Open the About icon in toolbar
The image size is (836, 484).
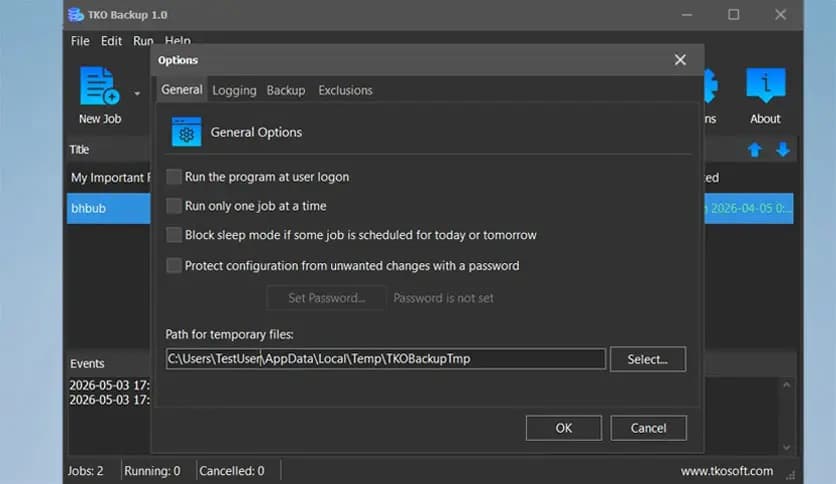[x=765, y=85]
